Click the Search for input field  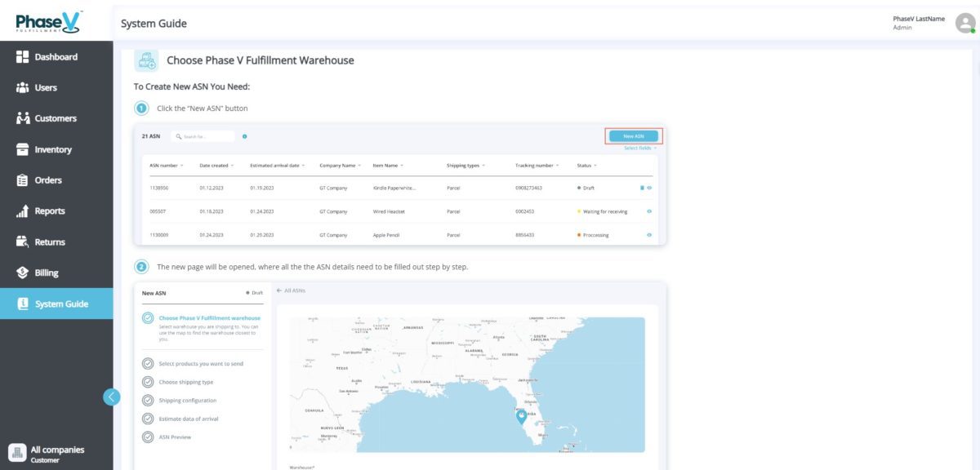[x=203, y=136]
